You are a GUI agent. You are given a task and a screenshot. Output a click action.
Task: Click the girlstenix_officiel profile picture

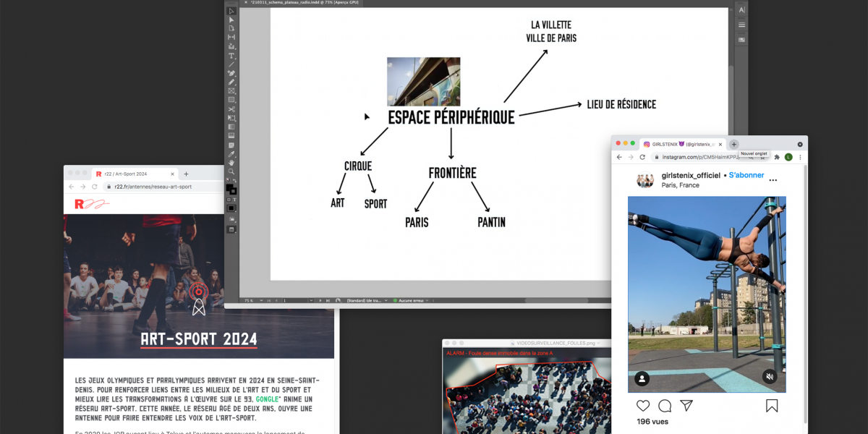click(645, 180)
